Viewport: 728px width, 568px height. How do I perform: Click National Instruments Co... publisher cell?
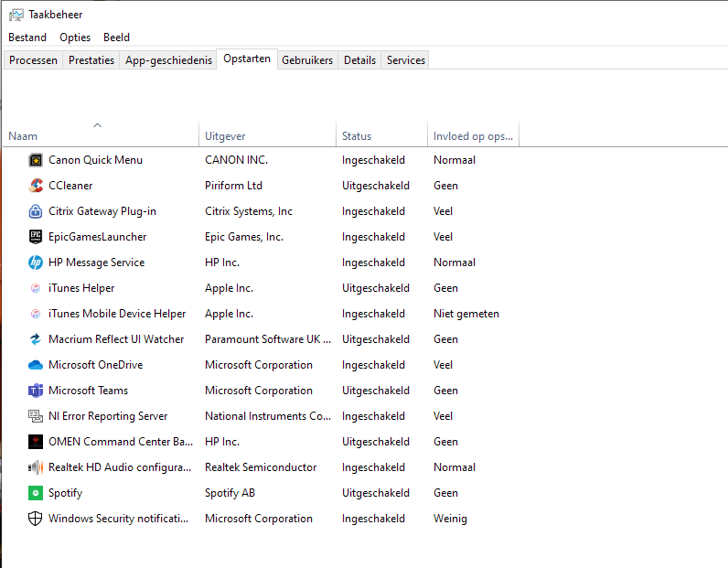click(268, 416)
